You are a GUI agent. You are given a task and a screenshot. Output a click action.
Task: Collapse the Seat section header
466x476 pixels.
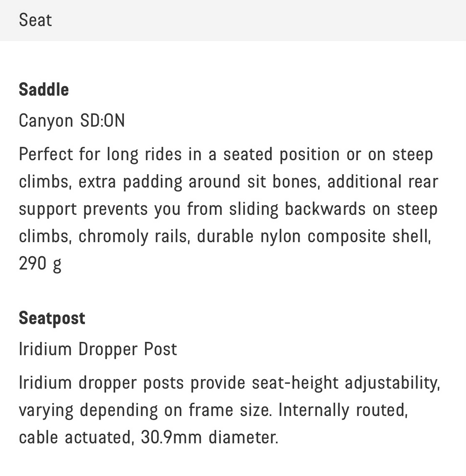pos(233,20)
